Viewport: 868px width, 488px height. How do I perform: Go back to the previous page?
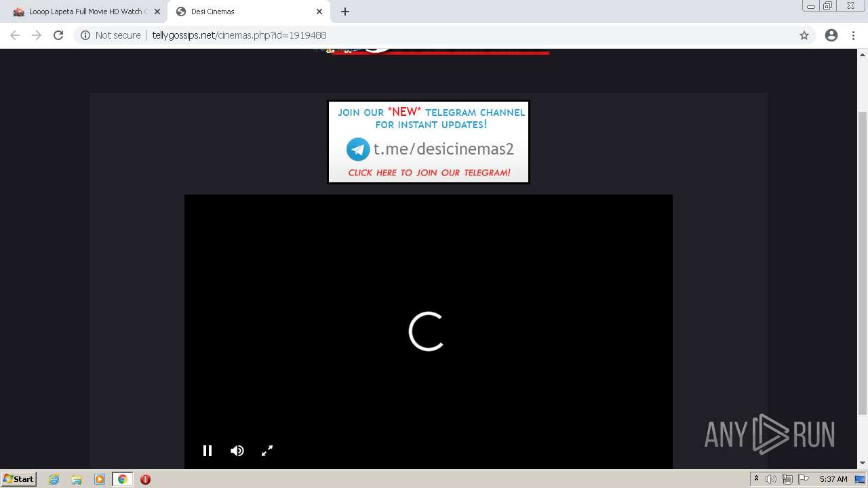coord(15,35)
